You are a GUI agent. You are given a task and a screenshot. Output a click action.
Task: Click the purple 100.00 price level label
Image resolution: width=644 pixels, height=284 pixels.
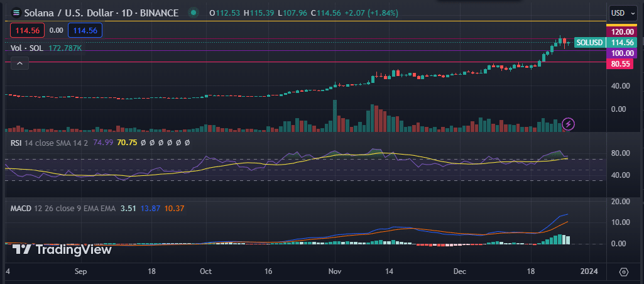coord(621,53)
